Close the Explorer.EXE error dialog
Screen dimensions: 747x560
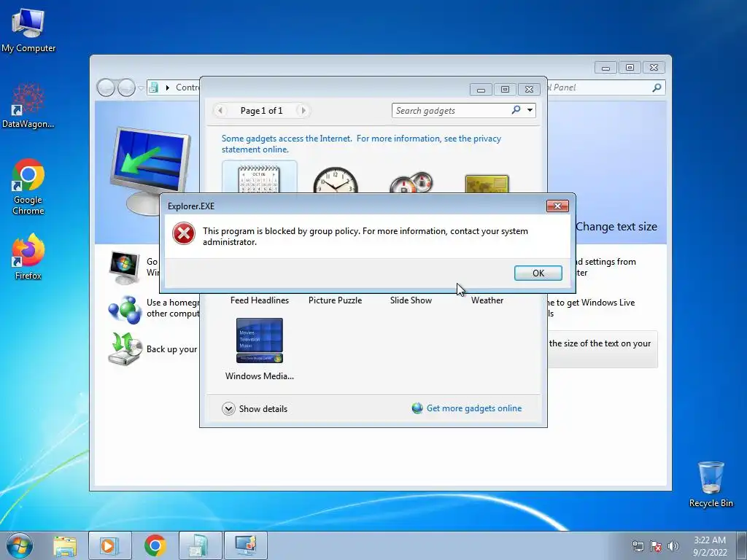tap(557, 206)
